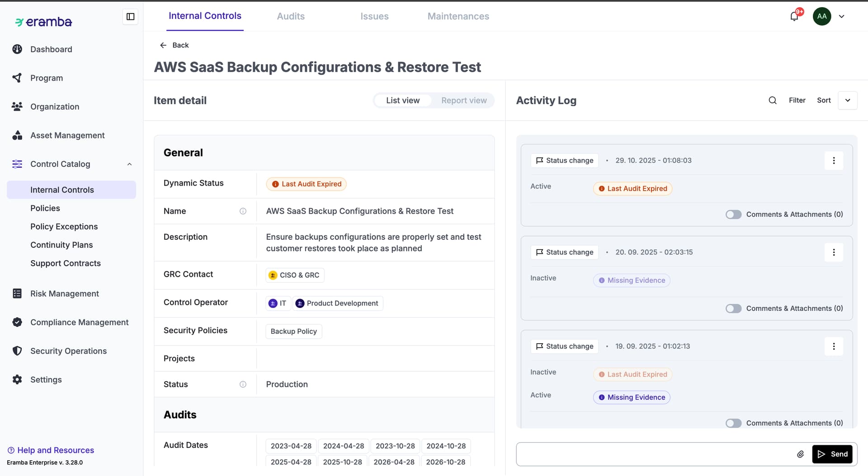Switch to Report view
868x476 pixels.
(x=464, y=100)
